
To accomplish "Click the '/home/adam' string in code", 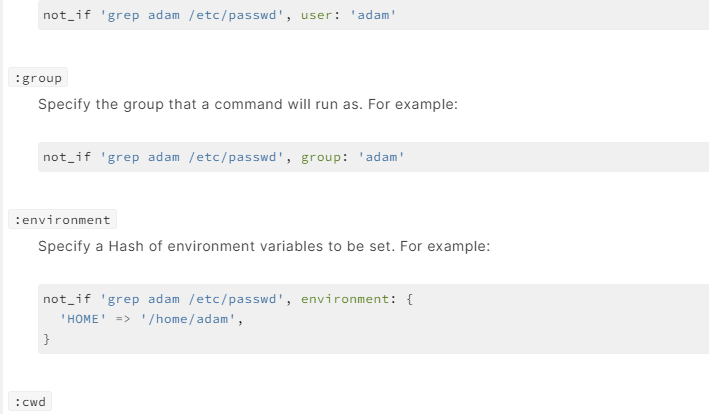I will 188,319.
